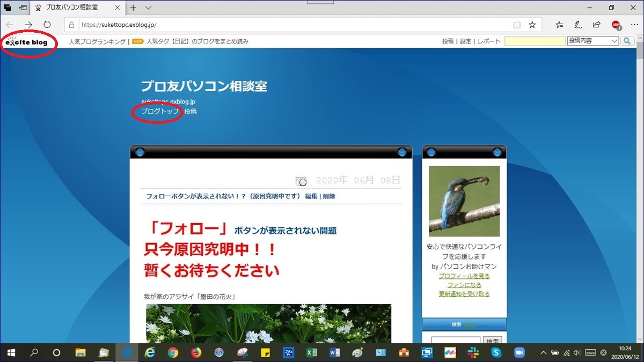Open the Edge settings and more menu
The height and width of the screenshot is (362, 644).
pyautogui.click(x=634, y=25)
